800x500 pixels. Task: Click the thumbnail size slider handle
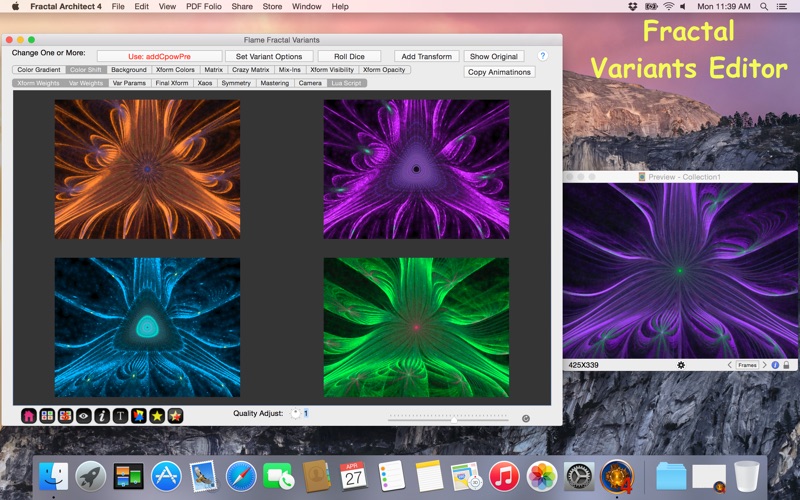click(454, 419)
